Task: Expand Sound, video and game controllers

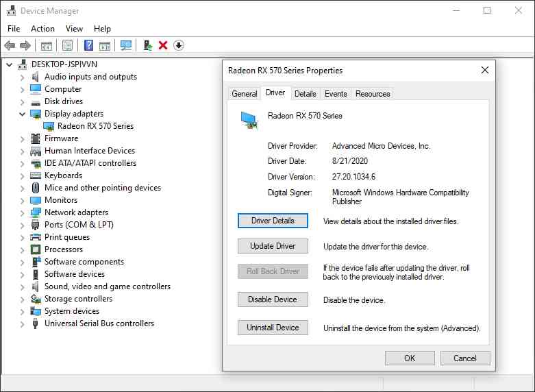Action: point(22,286)
